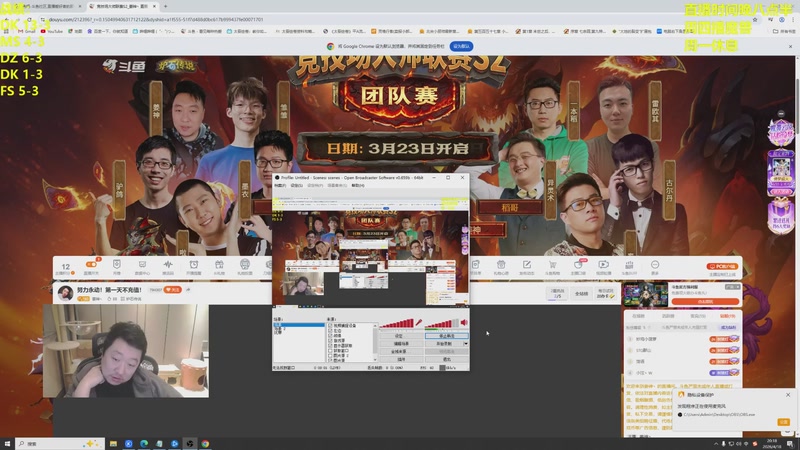The width and height of the screenshot is (800, 450).
Task: Open the 场景集 menu in OBS
Action: tap(337, 185)
